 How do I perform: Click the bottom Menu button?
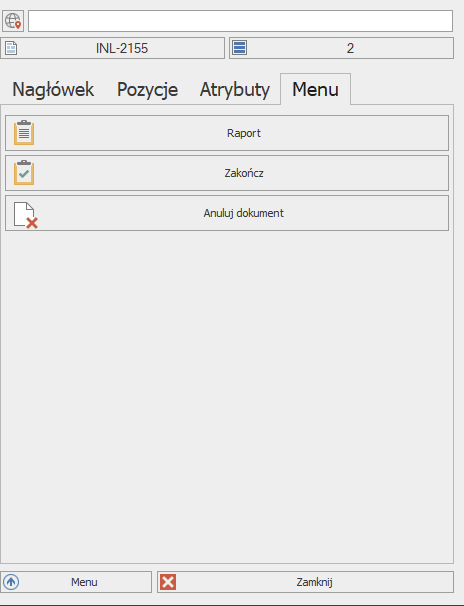tap(76, 582)
